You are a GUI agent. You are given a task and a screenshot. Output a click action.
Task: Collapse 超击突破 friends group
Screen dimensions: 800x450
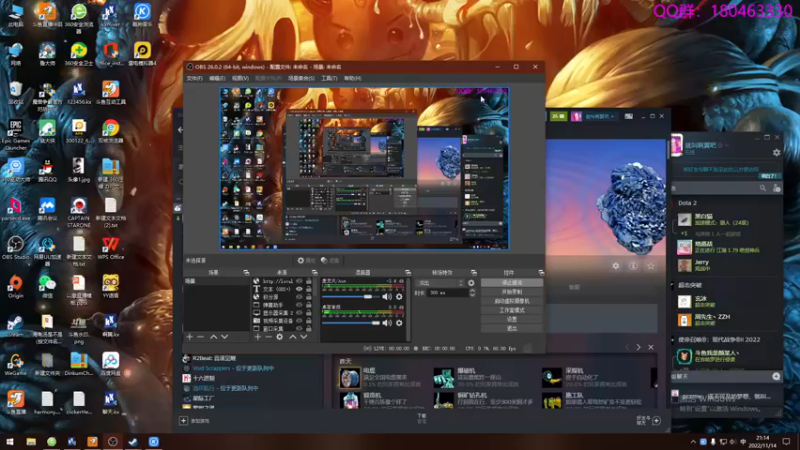672,285
